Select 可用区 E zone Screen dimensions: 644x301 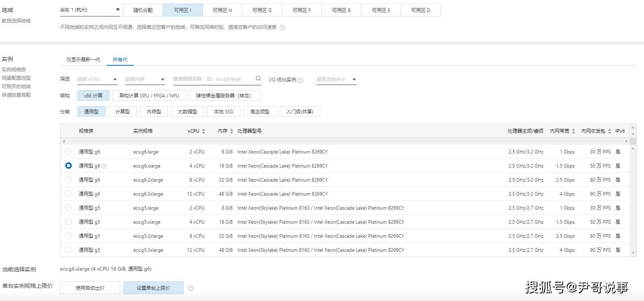pos(381,10)
